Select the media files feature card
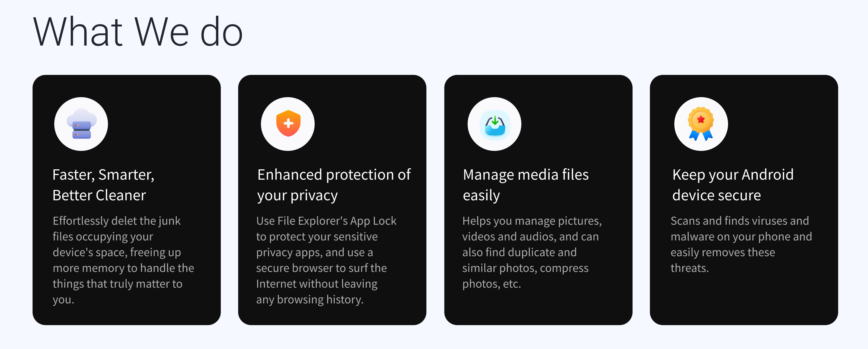 coord(538,200)
